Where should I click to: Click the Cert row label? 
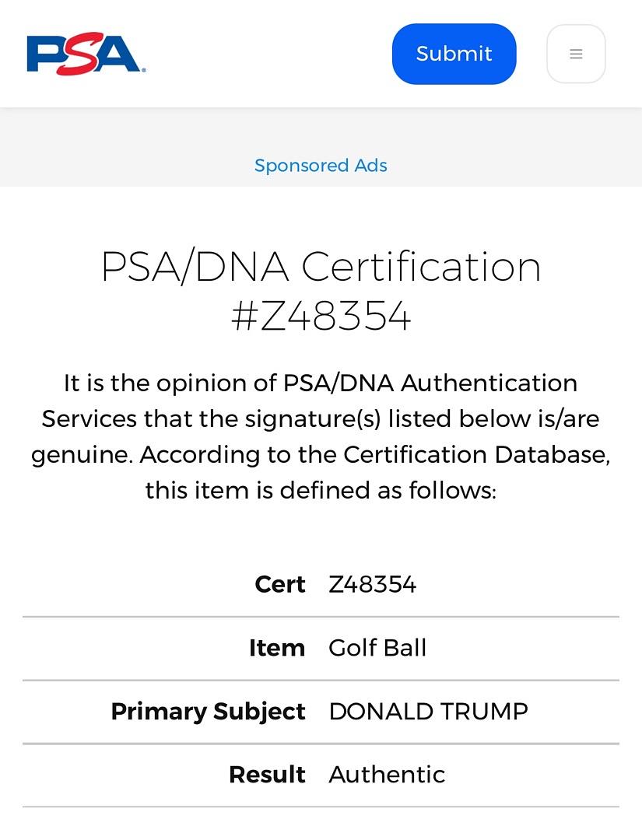(279, 585)
